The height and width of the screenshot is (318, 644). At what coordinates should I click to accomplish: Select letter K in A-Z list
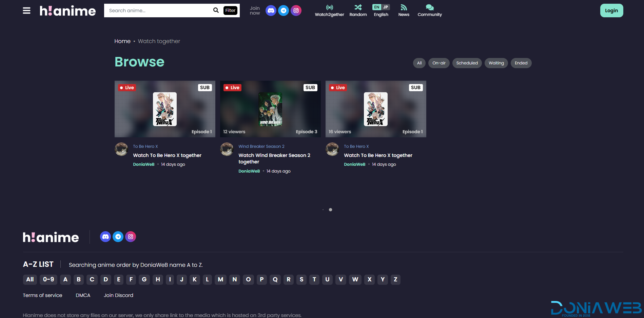click(x=195, y=279)
